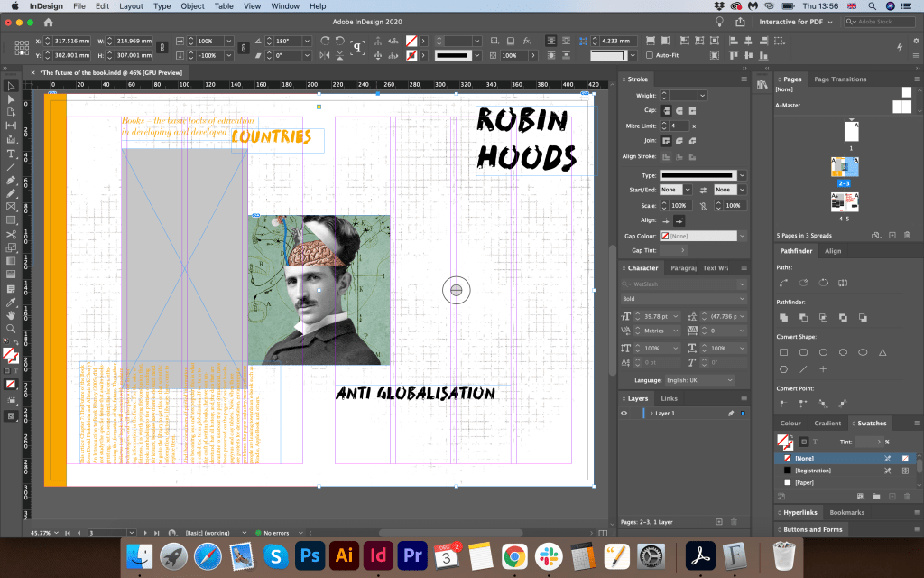Pick the Hand tool in the toolbox
Screen dimensions: 924x578
coord(12,317)
